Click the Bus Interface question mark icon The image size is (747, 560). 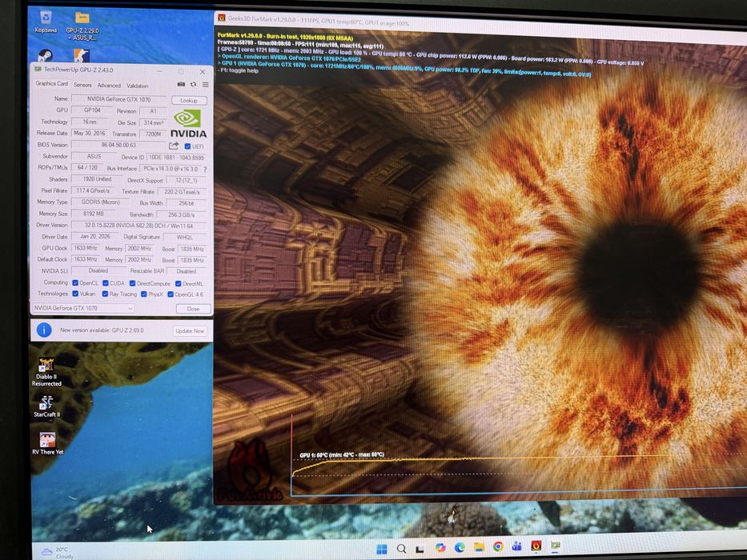click(205, 169)
